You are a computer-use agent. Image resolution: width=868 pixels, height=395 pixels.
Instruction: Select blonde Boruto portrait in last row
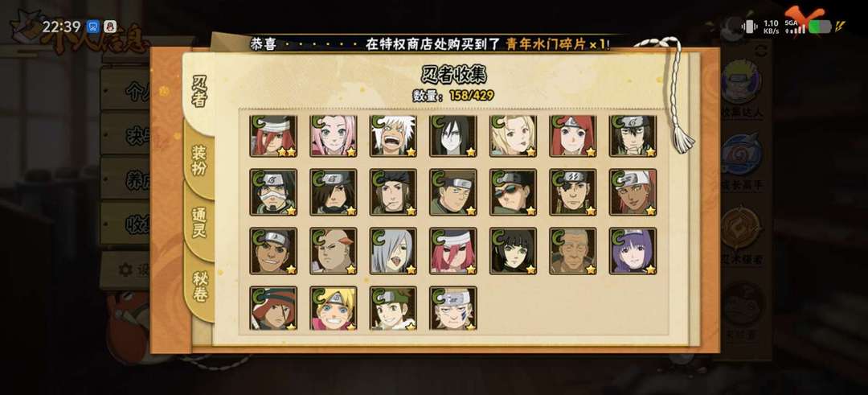click(x=334, y=309)
